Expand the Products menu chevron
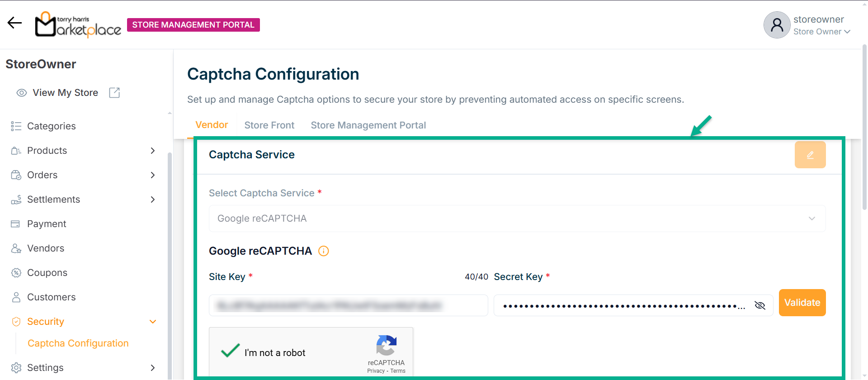 (153, 151)
